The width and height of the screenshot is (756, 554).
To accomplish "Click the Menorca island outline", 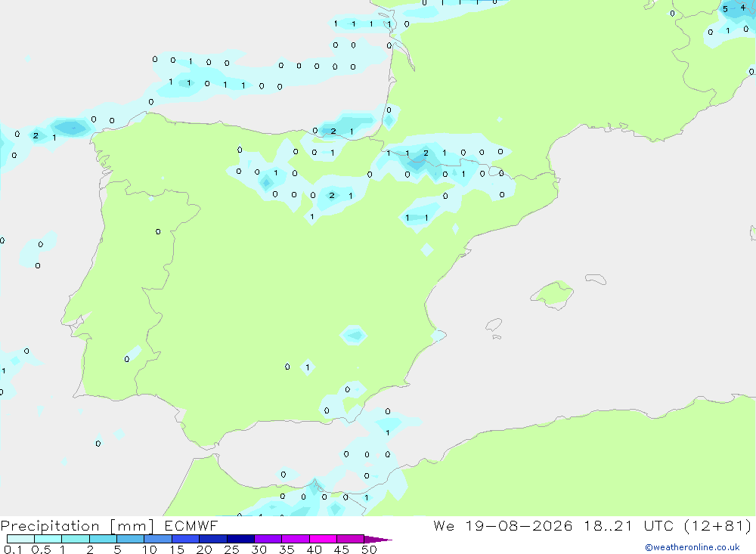I will [596, 279].
